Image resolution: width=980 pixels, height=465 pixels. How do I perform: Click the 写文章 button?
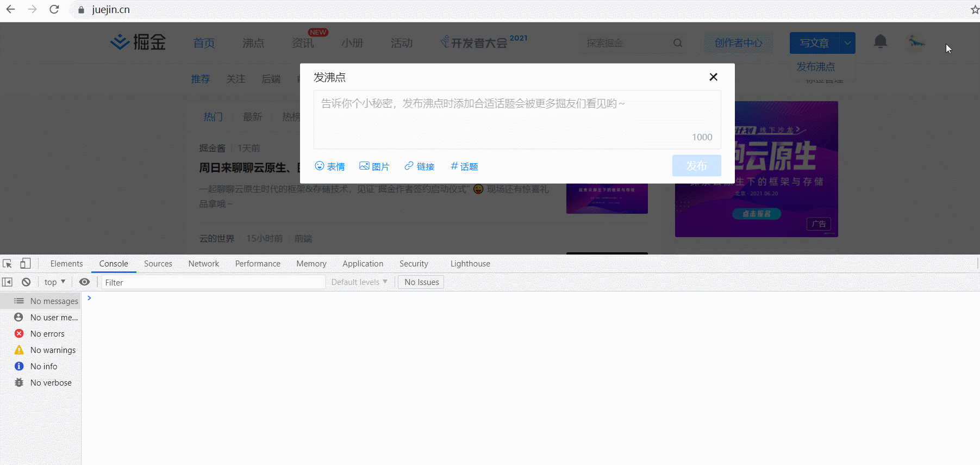814,43
